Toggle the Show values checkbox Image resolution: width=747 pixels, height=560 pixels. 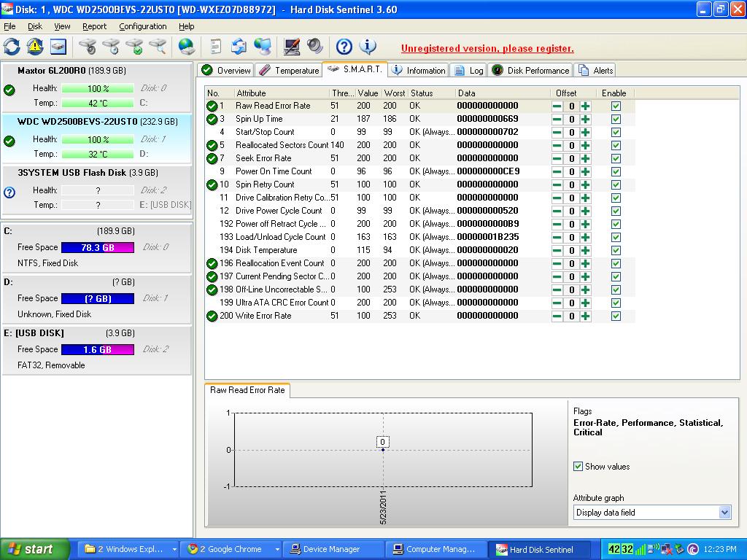click(578, 466)
